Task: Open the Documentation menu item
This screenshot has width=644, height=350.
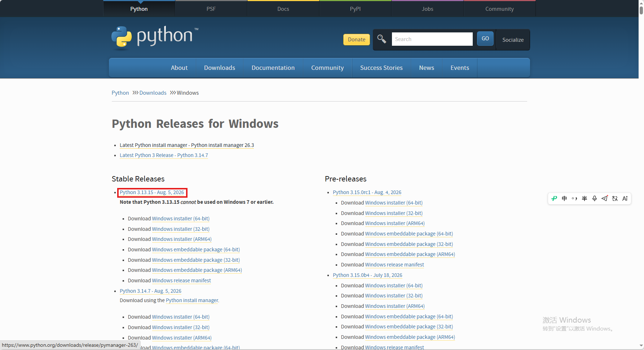Action: point(273,68)
